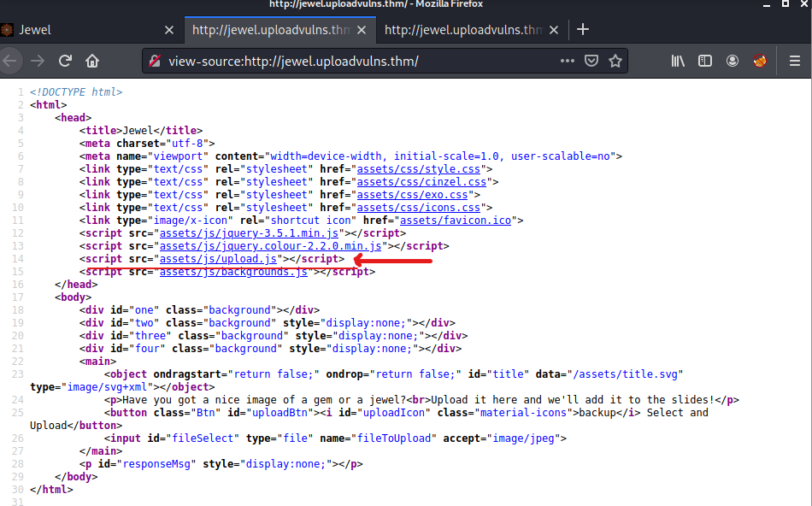The height and width of the screenshot is (506, 812).
Task: Click the ondragstart "return false;" value
Action: pos(274,374)
